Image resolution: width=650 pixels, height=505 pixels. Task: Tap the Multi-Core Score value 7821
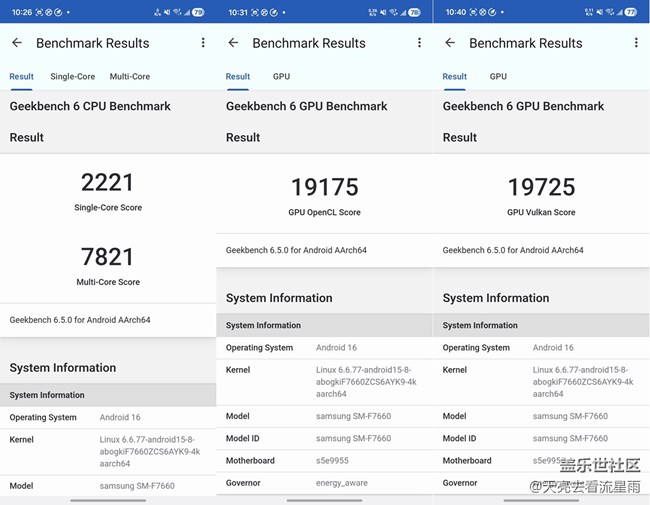click(107, 256)
